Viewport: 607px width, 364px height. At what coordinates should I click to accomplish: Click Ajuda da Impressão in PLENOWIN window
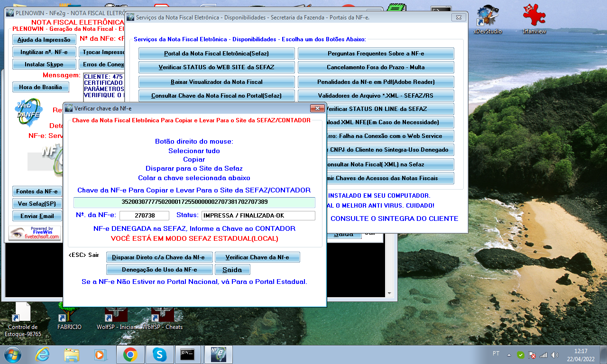click(x=44, y=40)
